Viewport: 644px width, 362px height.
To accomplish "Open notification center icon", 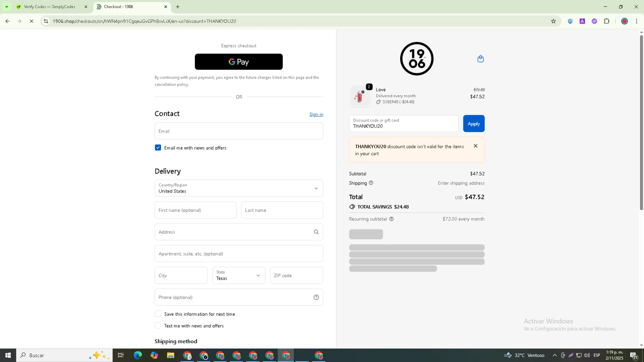I will pos(634,355).
